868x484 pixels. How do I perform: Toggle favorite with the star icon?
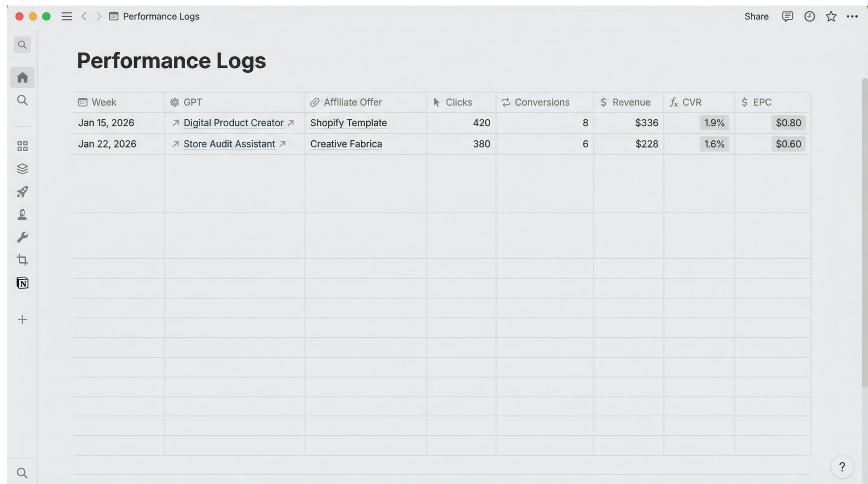831,16
